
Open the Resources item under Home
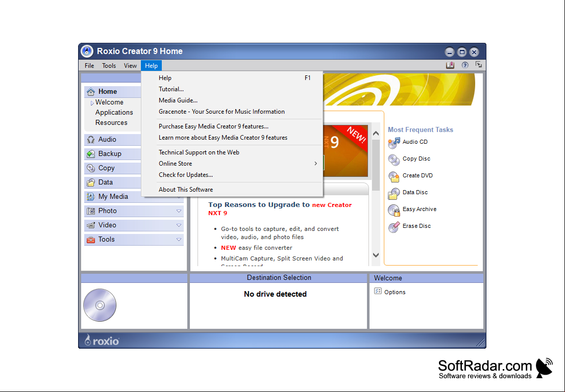click(111, 122)
